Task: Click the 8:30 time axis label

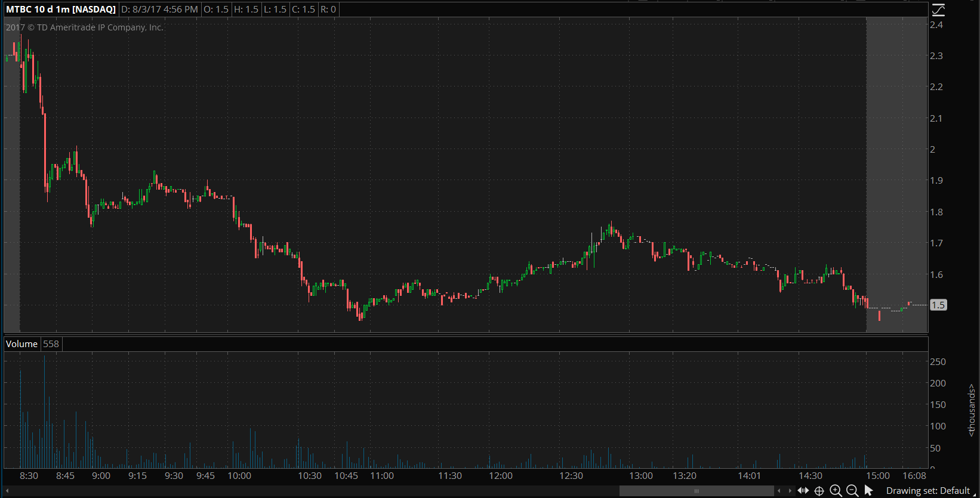Action: tap(29, 475)
